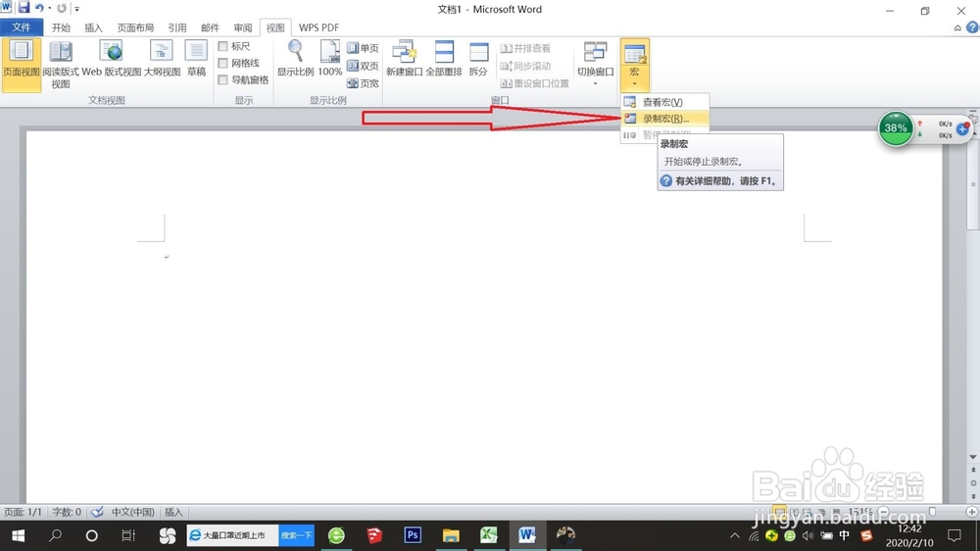Click 全部重排 arrange all windows

(x=444, y=60)
